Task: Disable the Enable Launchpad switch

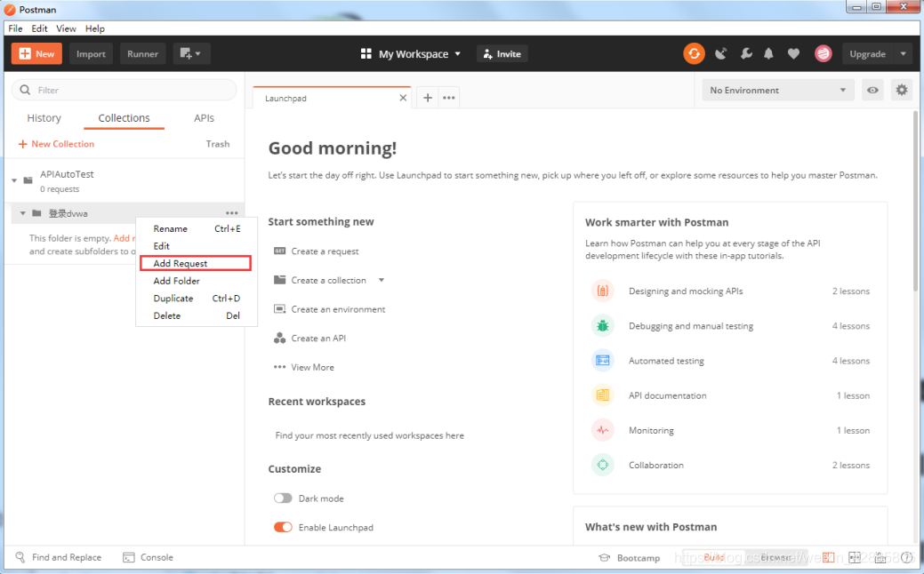Action: click(x=283, y=527)
